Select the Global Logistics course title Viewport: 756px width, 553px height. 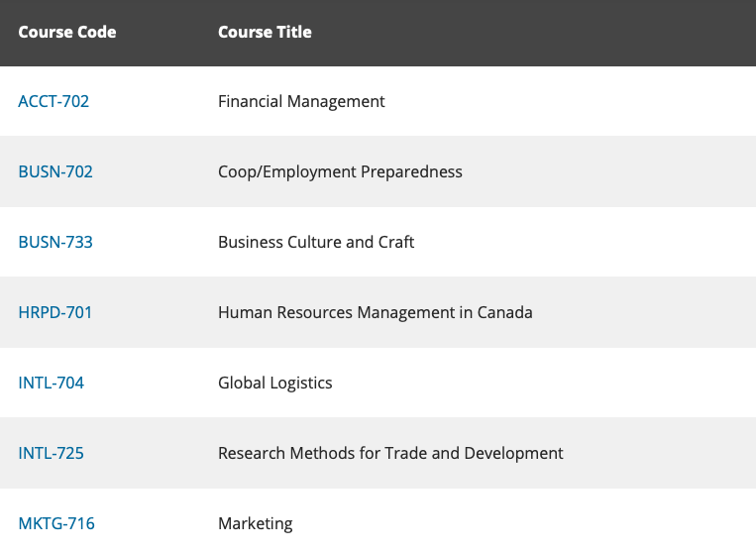coord(275,383)
